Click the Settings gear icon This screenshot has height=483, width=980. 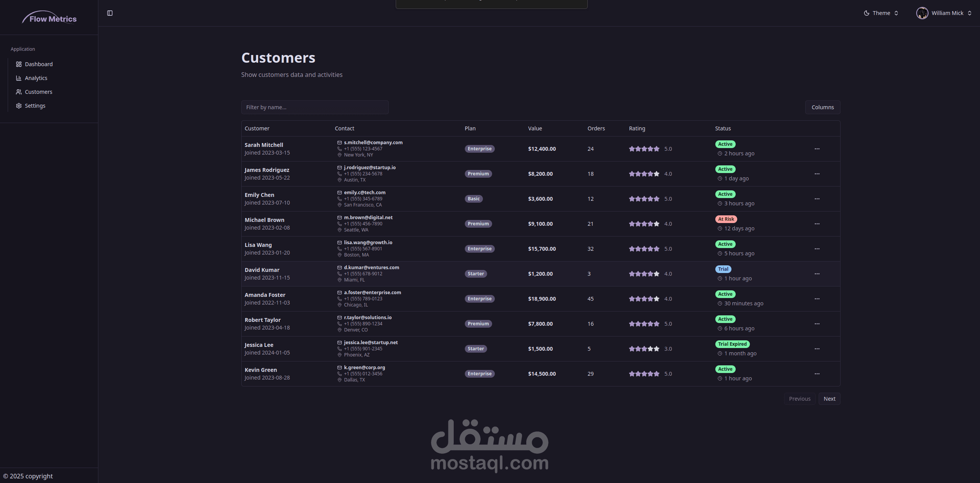coord(18,106)
